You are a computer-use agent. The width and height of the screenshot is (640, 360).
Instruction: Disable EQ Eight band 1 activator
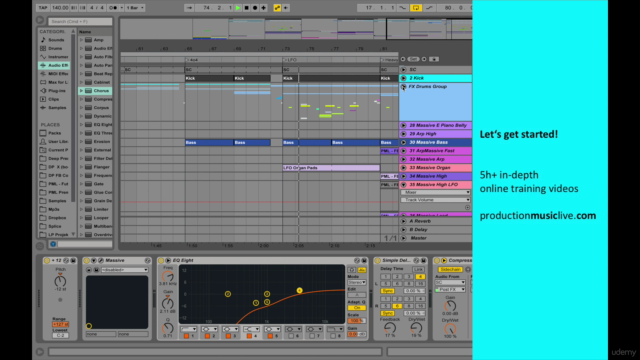186,336
